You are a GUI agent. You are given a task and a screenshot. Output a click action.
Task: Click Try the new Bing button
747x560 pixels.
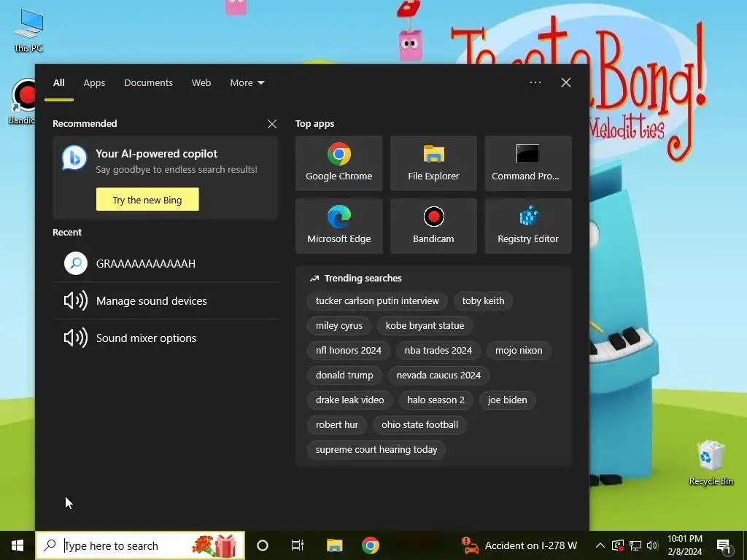147,200
